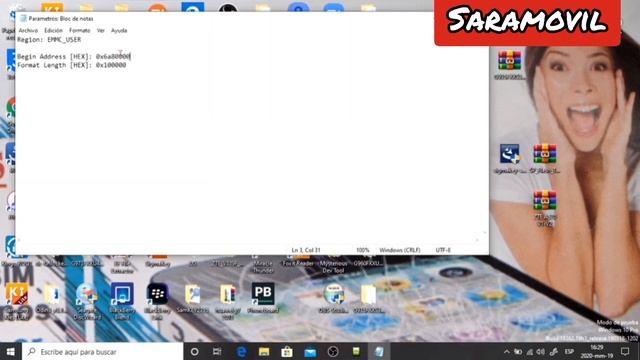
Task: Open the Windows Start menu
Action: (10, 351)
